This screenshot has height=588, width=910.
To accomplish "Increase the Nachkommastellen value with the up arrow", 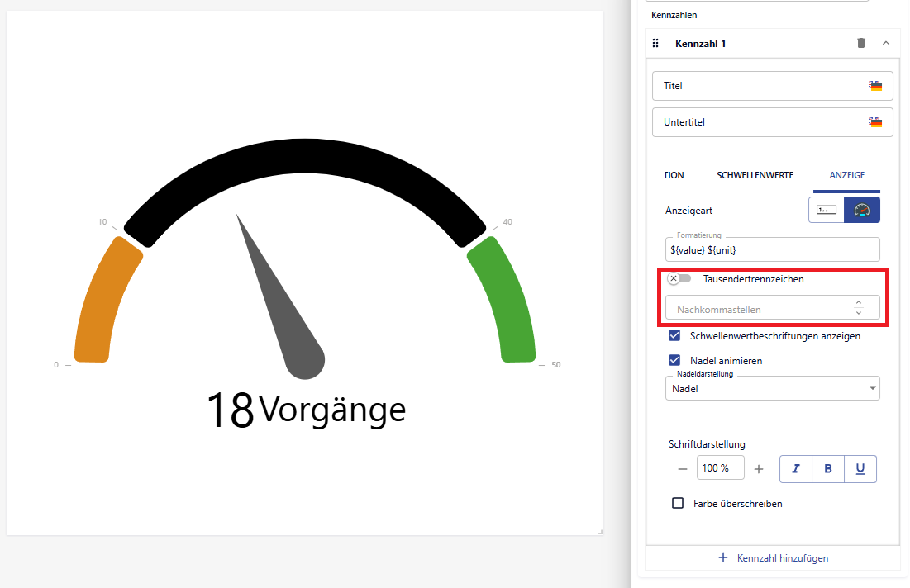I will click(858, 303).
